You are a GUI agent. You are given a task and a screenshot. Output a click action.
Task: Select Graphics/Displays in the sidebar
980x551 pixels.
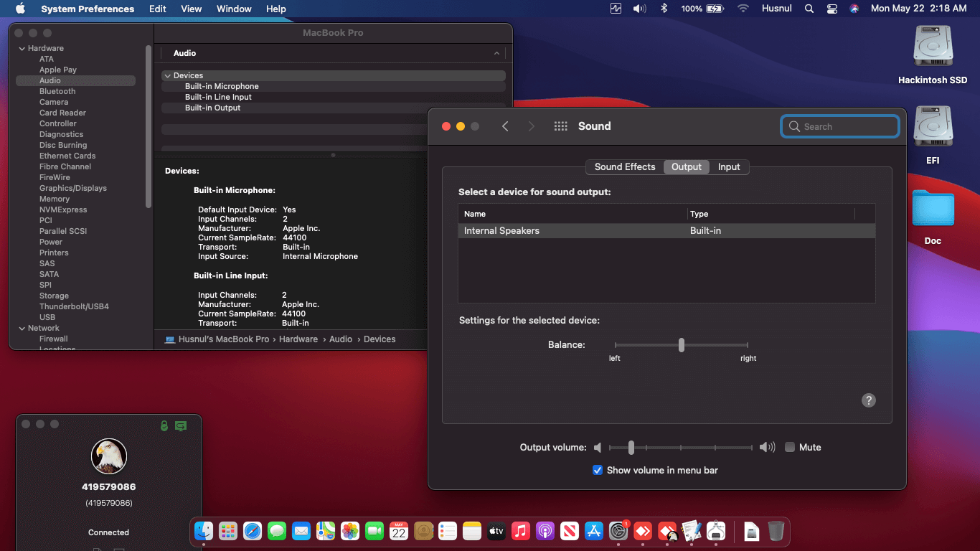click(x=73, y=188)
